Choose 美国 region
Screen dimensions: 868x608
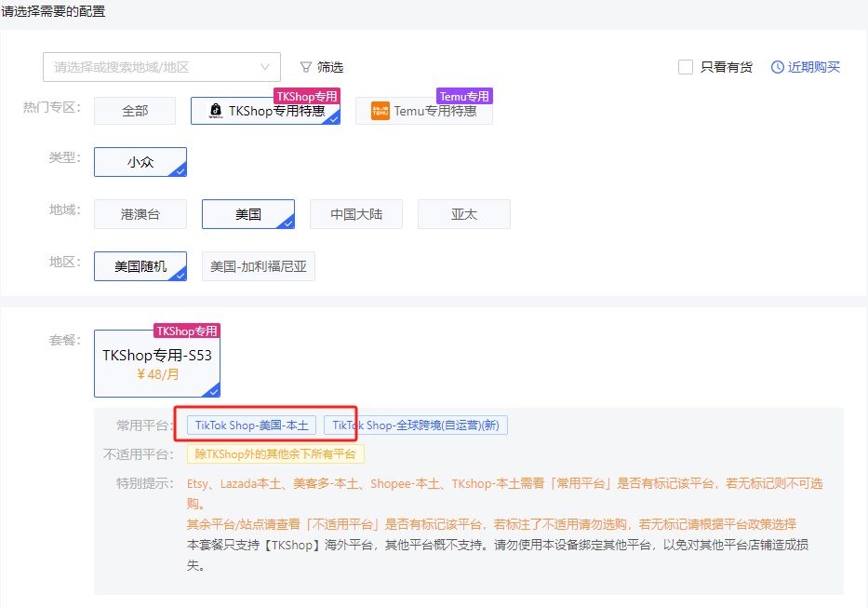[248, 214]
